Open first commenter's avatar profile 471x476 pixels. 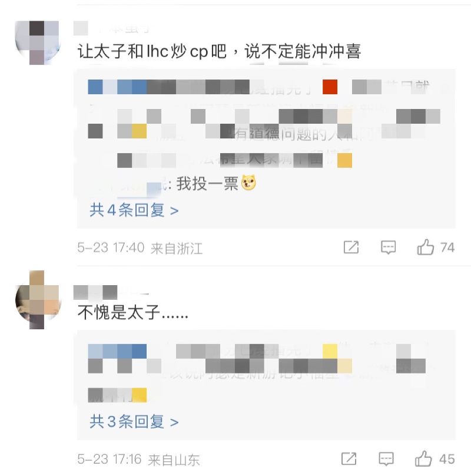tap(37, 42)
